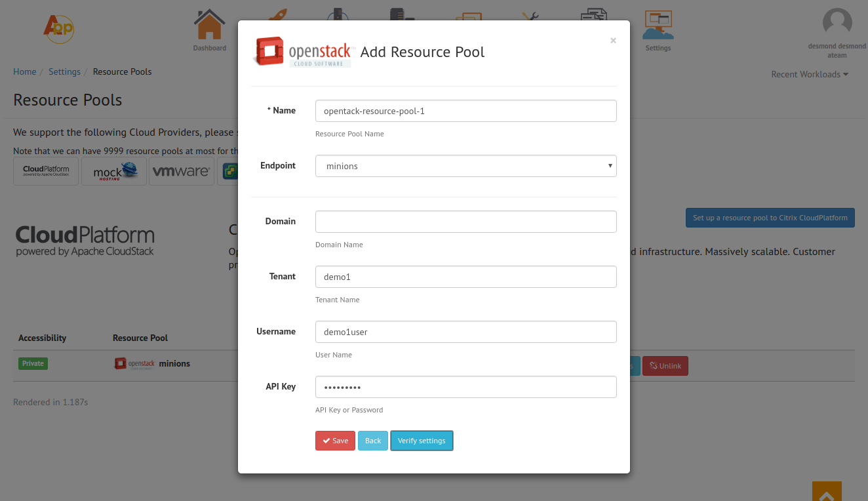Select the VMware provider logo
This screenshot has height=501, width=868.
[182, 171]
